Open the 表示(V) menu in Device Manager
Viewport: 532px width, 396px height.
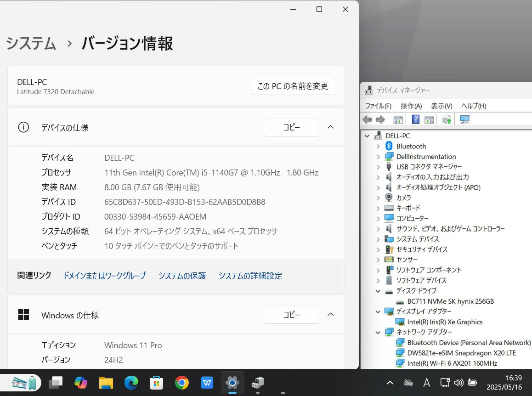point(441,106)
